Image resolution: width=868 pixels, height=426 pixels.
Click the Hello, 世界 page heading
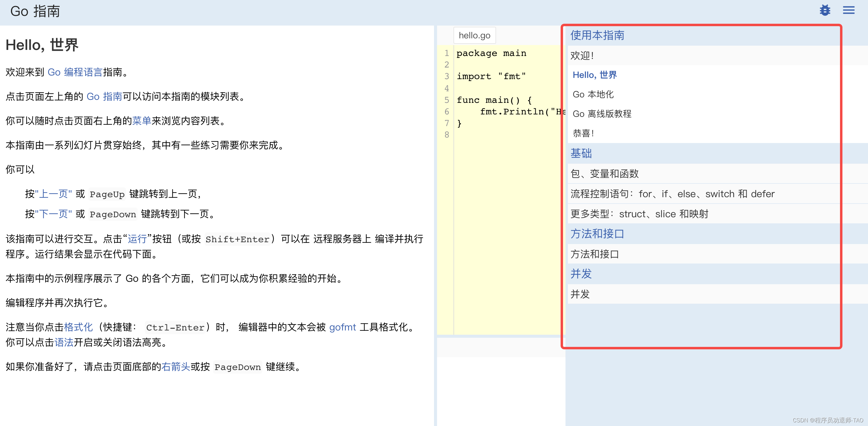pos(42,45)
